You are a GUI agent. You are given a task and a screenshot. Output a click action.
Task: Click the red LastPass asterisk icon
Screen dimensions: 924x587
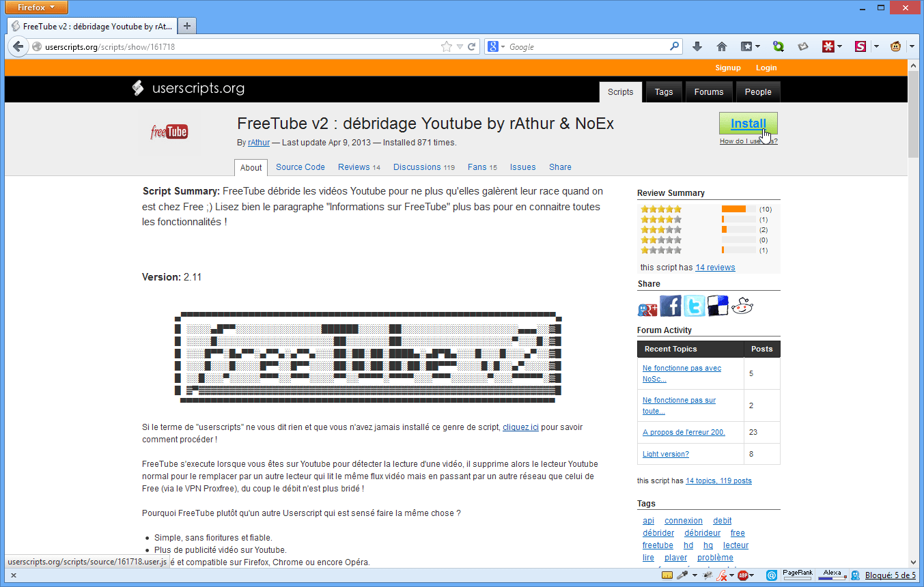point(828,47)
